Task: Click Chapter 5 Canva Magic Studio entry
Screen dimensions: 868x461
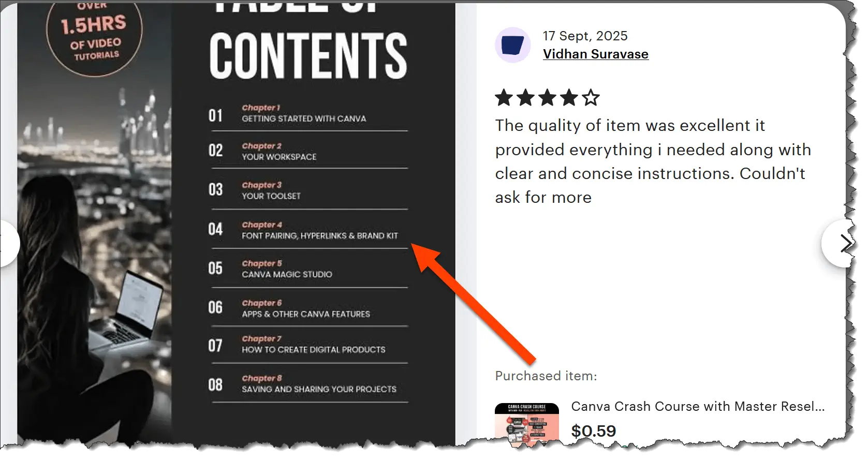Action: point(308,269)
